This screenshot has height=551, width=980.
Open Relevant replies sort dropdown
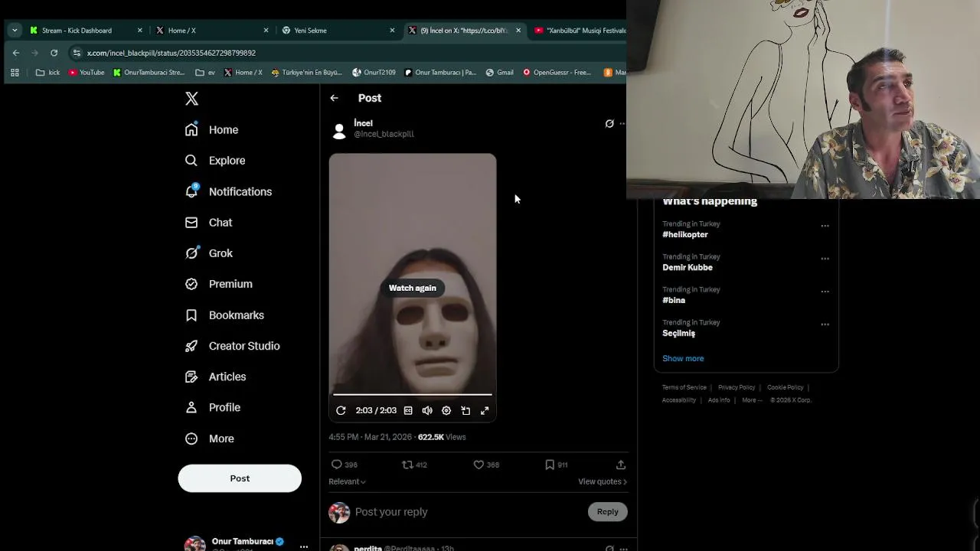pyautogui.click(x=347, y=481)
